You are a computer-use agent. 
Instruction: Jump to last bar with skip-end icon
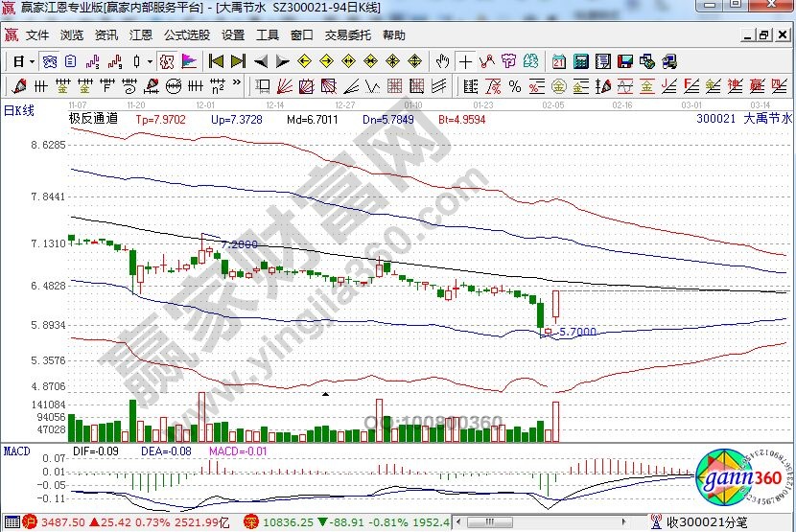click(x=238, y=61)
